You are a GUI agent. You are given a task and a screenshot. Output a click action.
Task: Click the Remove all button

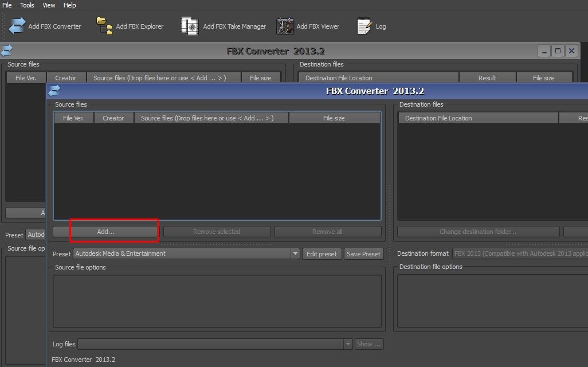click(327, 232)
